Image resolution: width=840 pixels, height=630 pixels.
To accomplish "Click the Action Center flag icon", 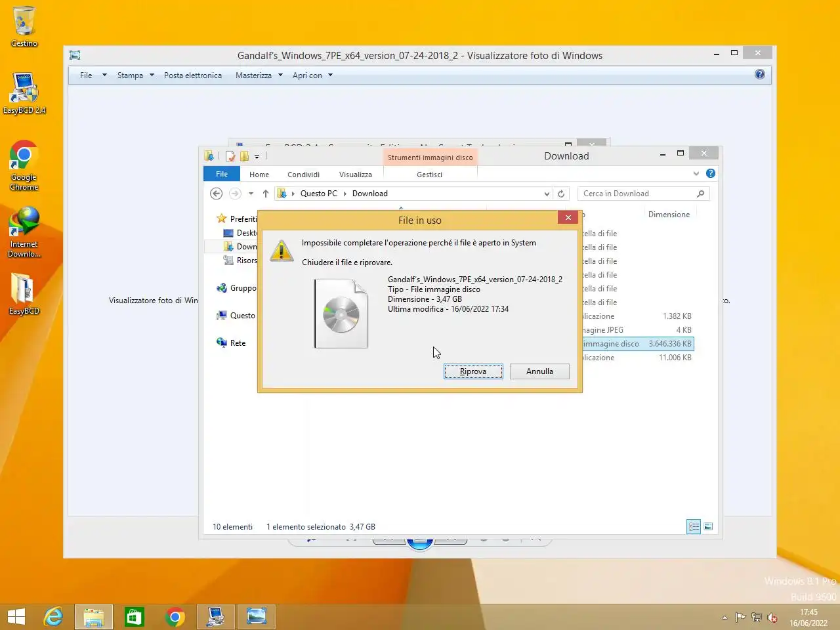I will [x=740, y=618].
